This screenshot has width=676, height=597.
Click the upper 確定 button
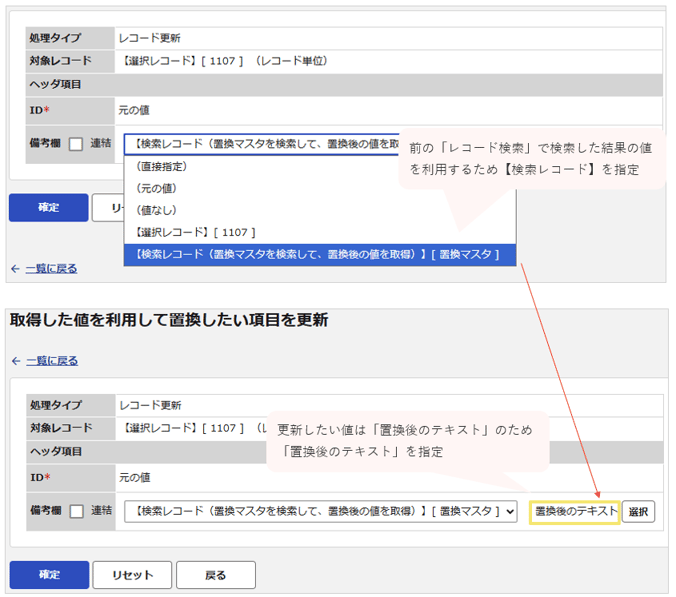coord(49,207)
